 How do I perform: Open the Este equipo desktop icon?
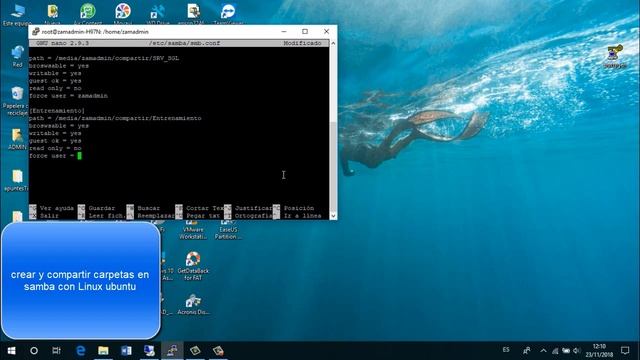17,14
